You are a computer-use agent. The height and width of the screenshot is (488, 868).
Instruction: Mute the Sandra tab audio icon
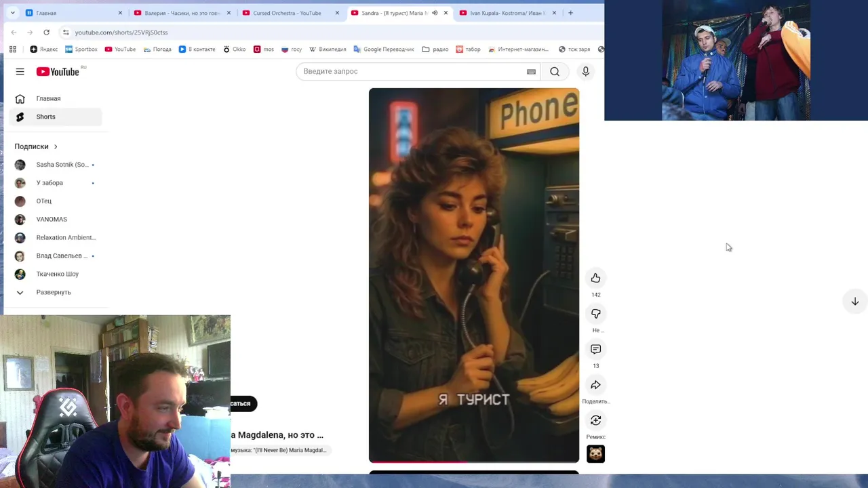(x=435, y=13)
